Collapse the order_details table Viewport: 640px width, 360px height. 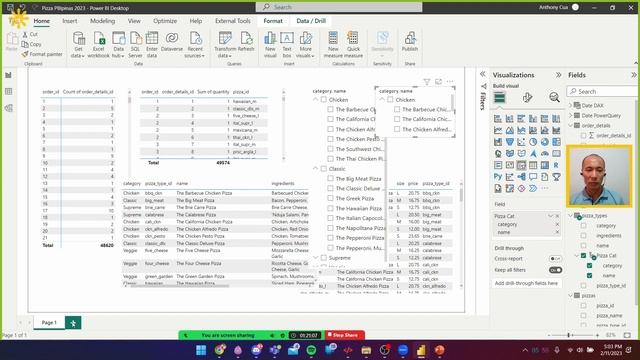click(571, 125)
